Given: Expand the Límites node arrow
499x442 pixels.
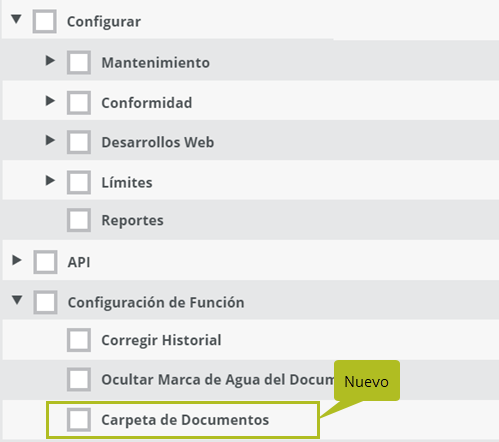Looking at the screenshot, I should click(50, 180).
